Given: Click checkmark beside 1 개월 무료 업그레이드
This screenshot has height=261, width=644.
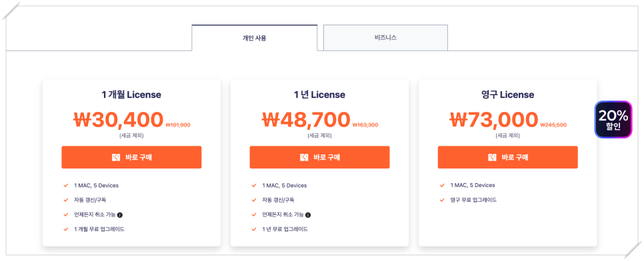Looking at the screenshot, I should (66, 230).
